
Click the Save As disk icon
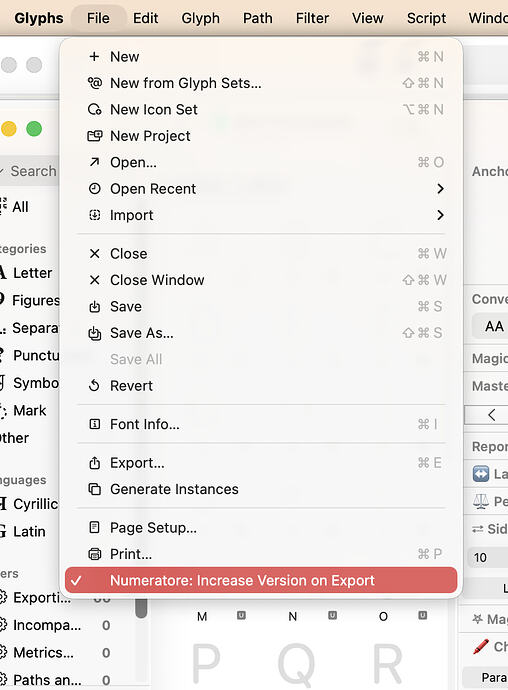pyautogui.click(x=94, y=333)
